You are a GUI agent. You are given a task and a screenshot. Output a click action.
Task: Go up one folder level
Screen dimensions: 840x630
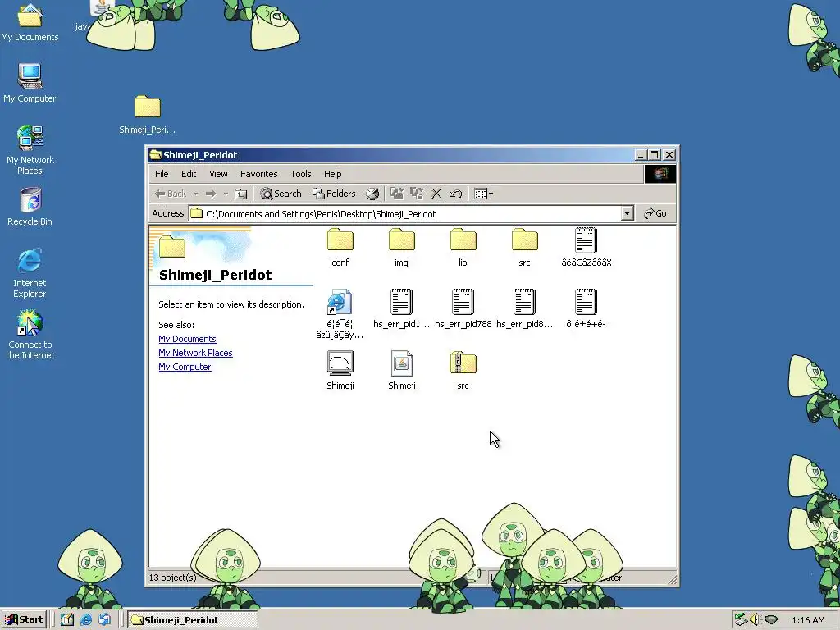[x=241, y=194]
